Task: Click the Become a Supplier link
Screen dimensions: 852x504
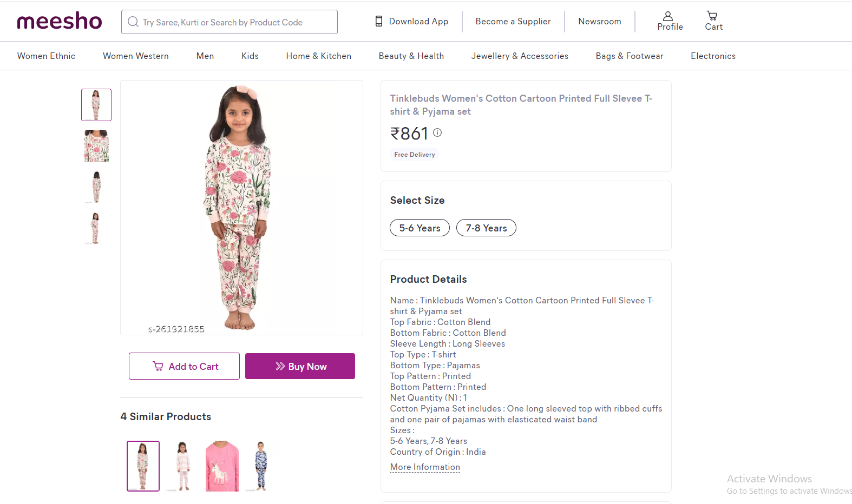Action: [x=513, y=22]
